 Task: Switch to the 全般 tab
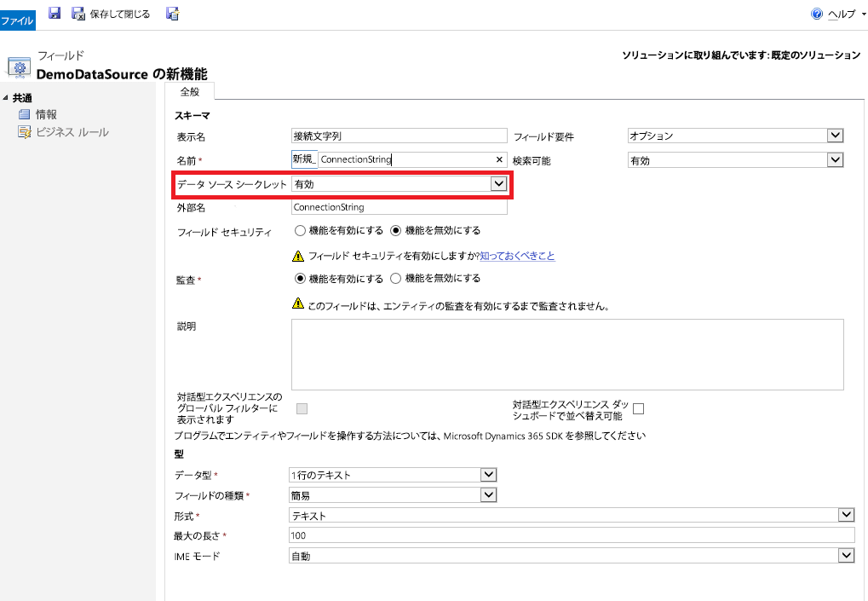tap(189, 90)
